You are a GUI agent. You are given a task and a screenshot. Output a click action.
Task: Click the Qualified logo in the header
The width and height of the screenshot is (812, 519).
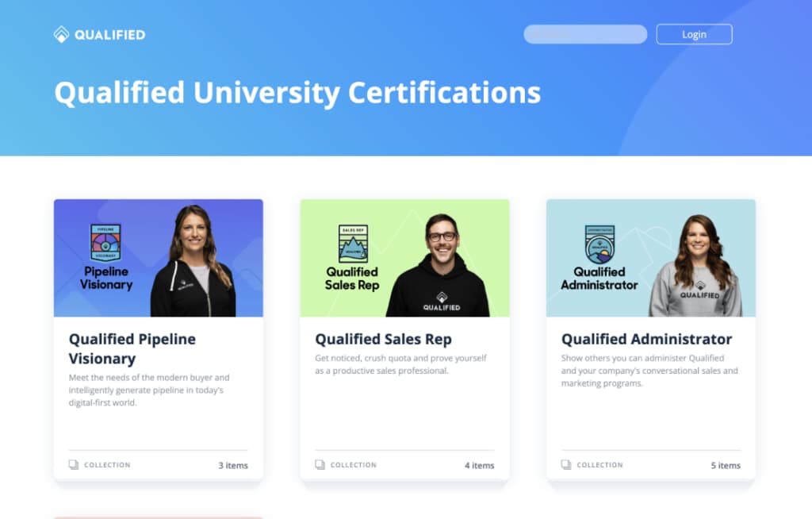99,34
